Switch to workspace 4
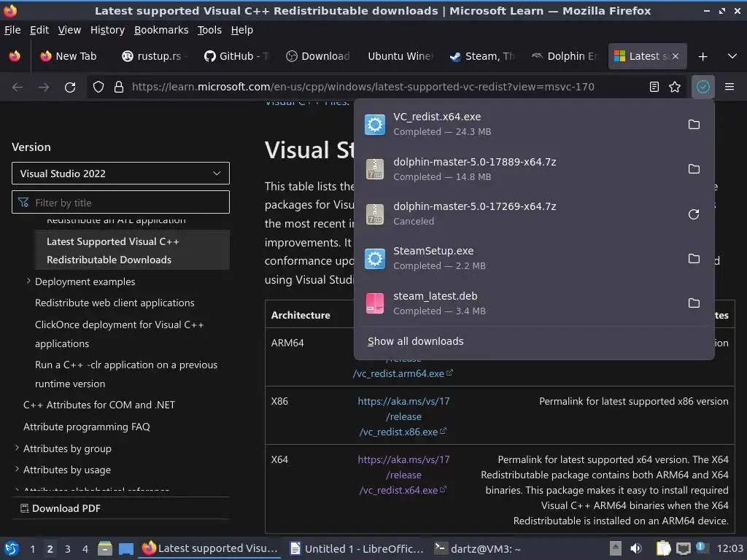This screenshot has height=560, width=747. [85, 549]
